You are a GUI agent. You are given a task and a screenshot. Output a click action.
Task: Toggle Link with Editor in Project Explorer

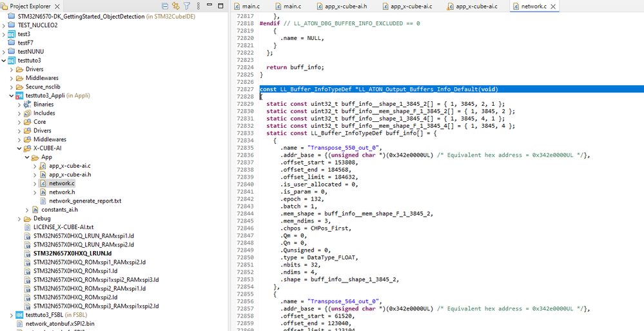pos(176,6)
